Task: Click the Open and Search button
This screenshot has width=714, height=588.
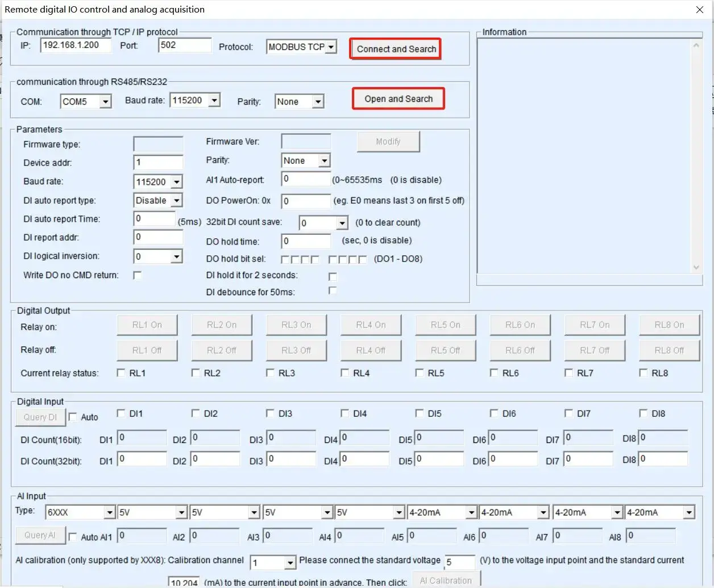Action: pos(398,99)
